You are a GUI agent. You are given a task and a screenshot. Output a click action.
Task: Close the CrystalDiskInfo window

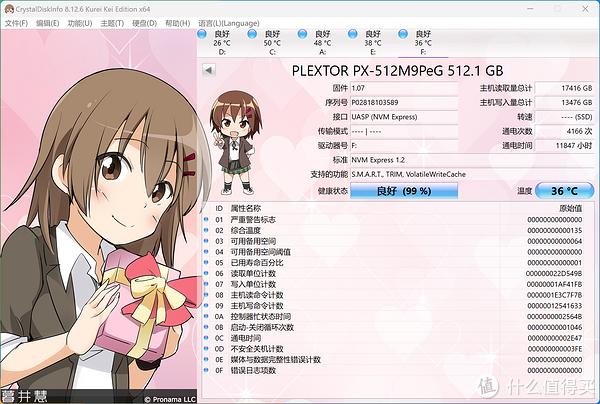[585, 8]
